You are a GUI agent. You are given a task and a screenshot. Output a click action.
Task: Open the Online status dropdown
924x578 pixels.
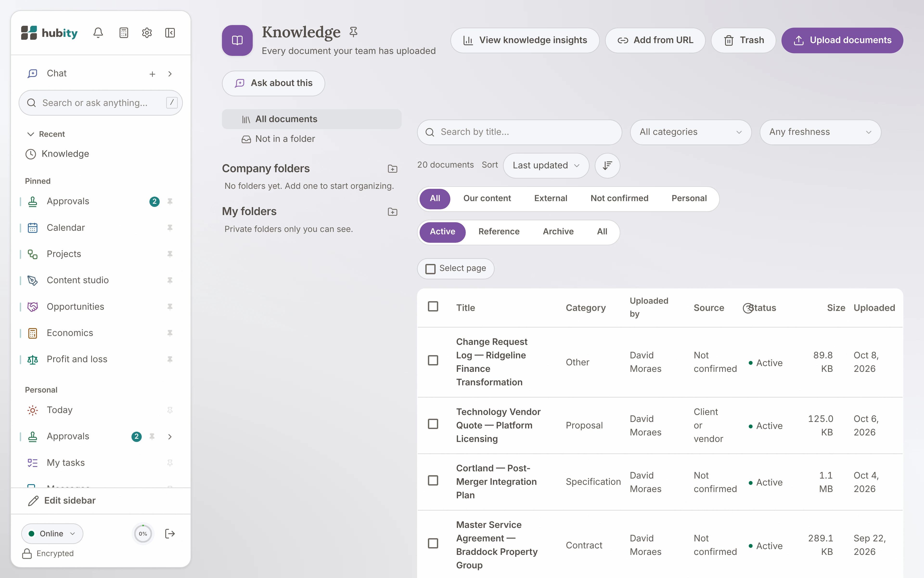[52, 534]
